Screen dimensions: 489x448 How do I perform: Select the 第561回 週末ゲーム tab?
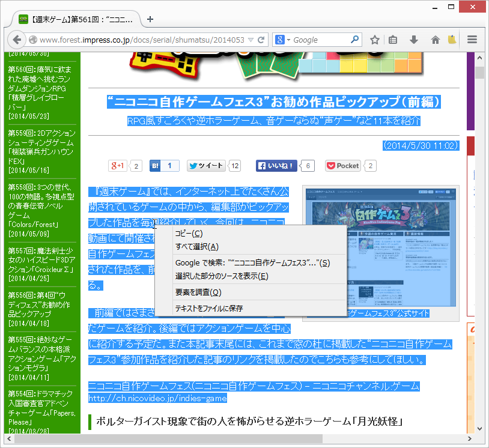tap(76, 19)
